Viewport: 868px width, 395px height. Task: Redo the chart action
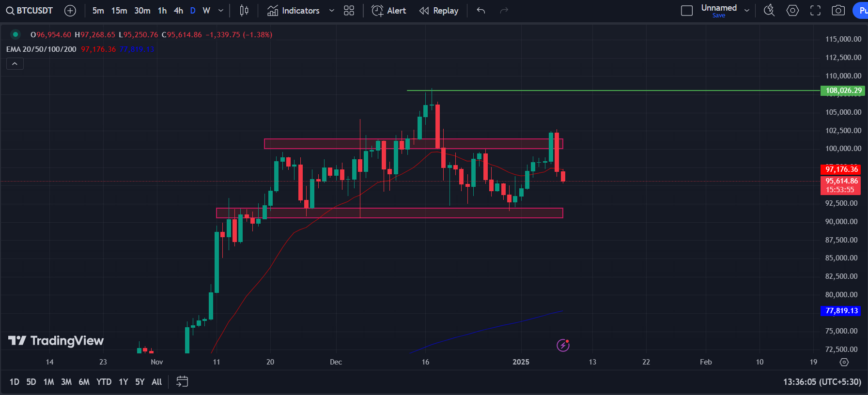(x=504, y=11)
